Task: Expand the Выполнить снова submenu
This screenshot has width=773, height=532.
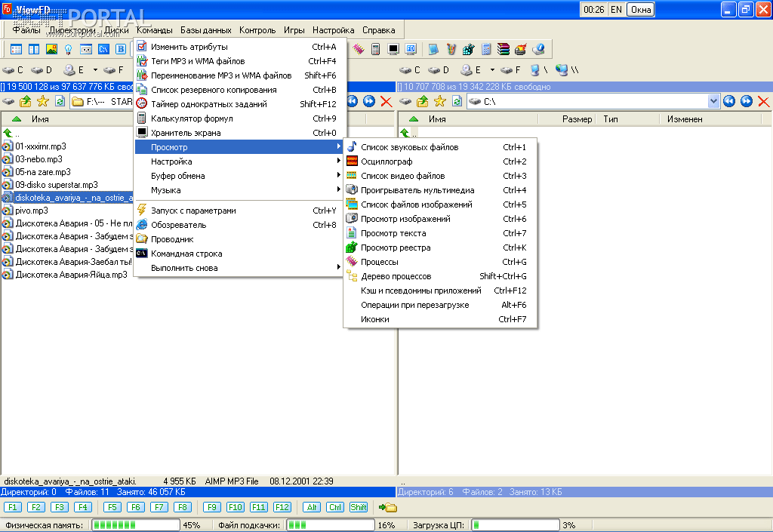Action: [x=239, y=268]
